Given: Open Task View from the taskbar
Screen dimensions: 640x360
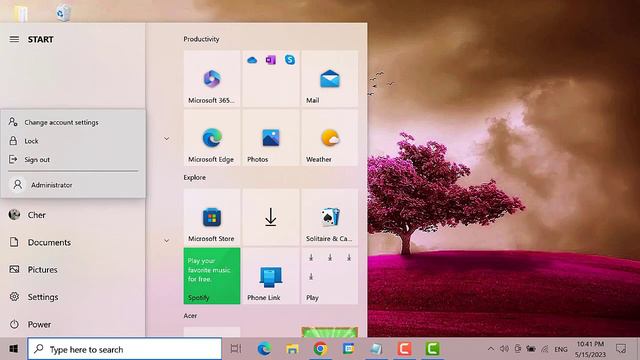Looking at the screenshot, I should pyautogui.click(x=236, y=349).
